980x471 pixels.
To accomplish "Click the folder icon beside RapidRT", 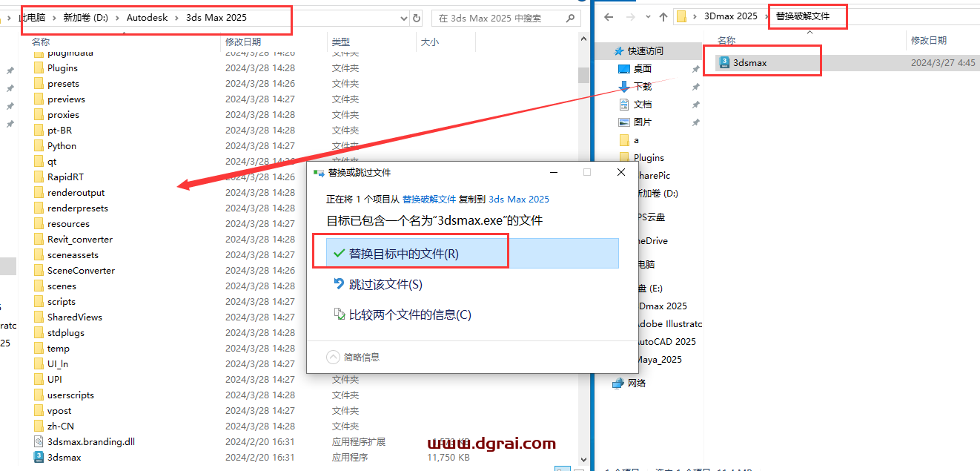I will coord(39,177).
